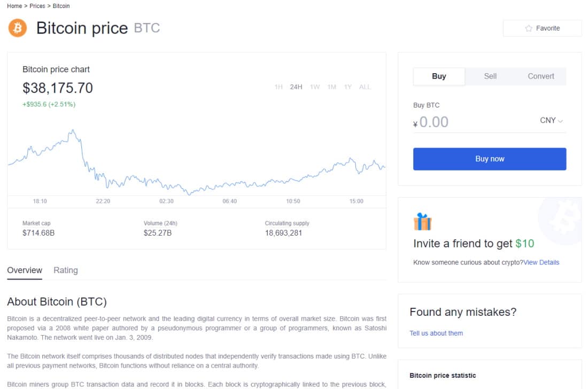Open View Details for the invite offer
The width and height of the screenshot is (588, 389).
click(x=541, y=262)
